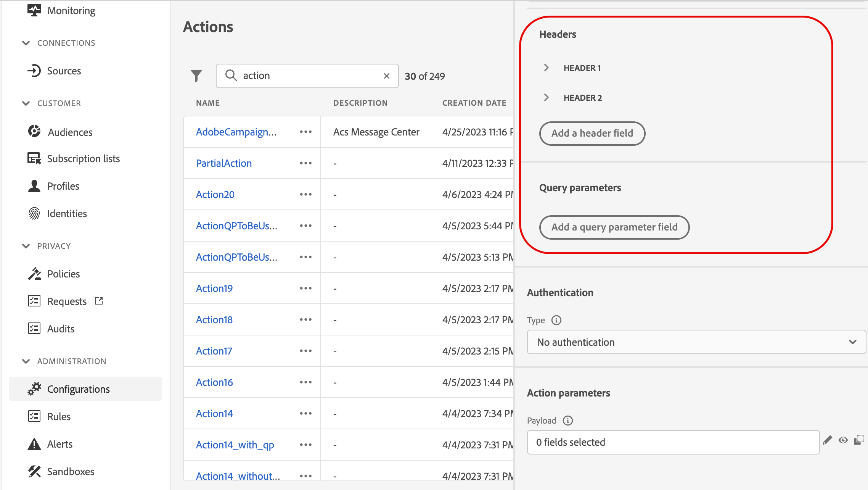Click the Type info icon
The width and height of the screenshot is (868, 490).
point(556,320)
